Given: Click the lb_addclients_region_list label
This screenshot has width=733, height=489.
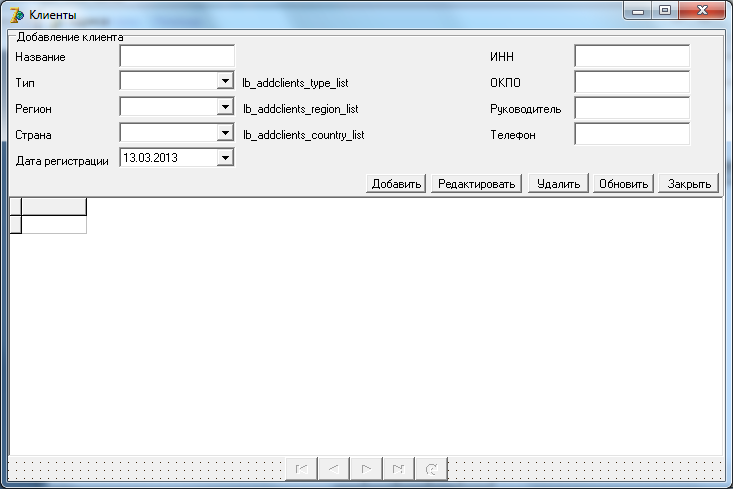Looking at the screenshot, I should pyautogui.click(x=301, y=109).
